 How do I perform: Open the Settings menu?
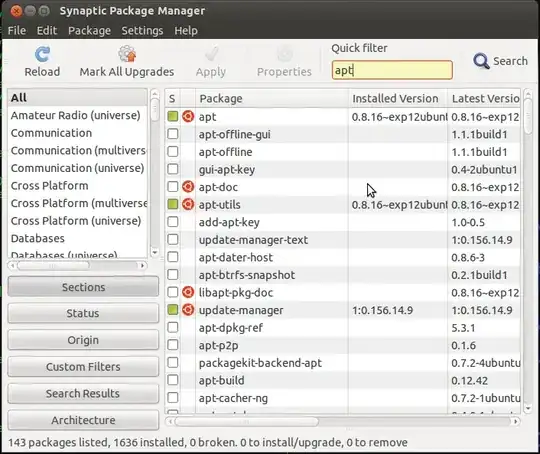coord(142,31)
